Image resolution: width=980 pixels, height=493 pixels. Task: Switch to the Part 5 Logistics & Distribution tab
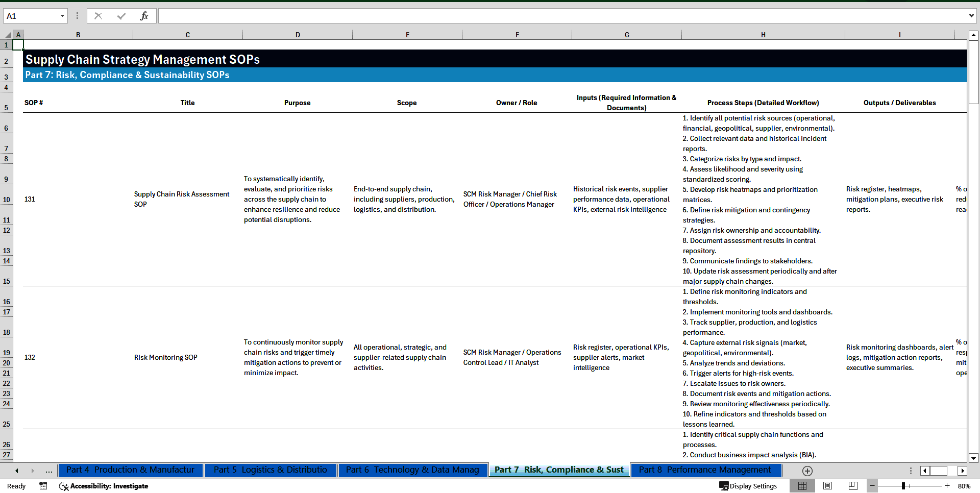point(271,470)
